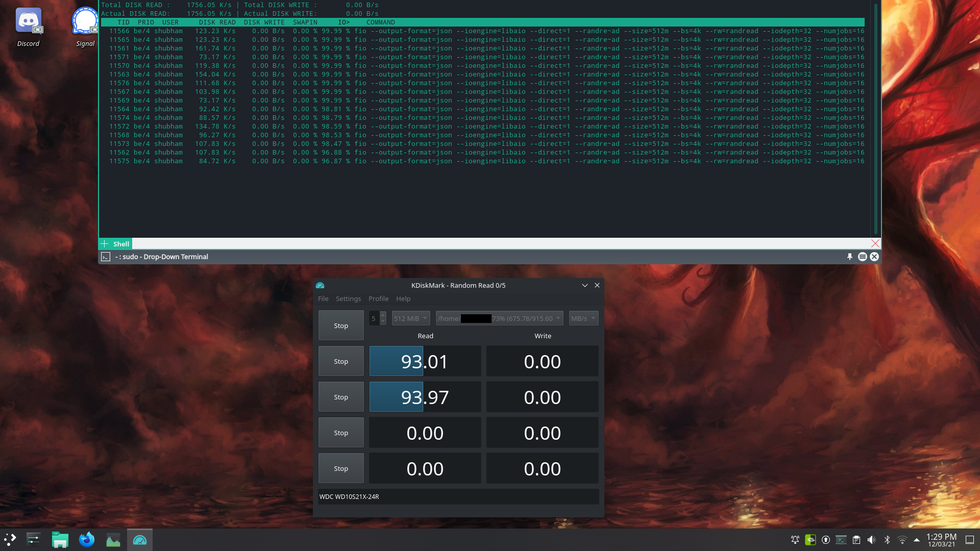
Task: Open the Settings menu in KDiskMark
Action: pyautogui.click(x=348, y=298)
